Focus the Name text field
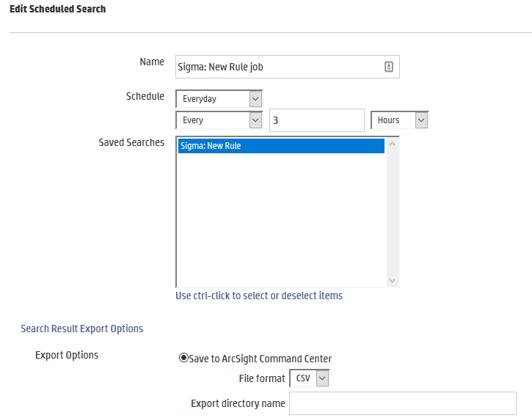 pyautogui.click(x=279, y=67)
